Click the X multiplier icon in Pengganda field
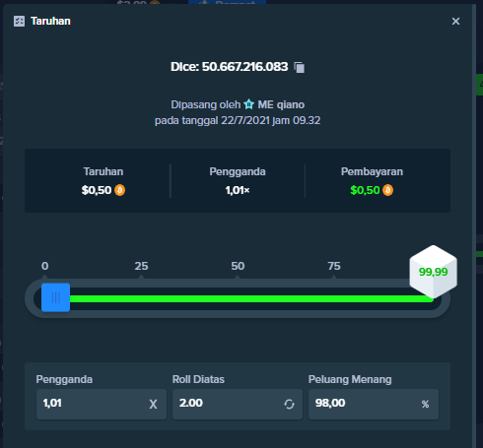This screenshot has width=483, height=448. click(x=153, y=405)
